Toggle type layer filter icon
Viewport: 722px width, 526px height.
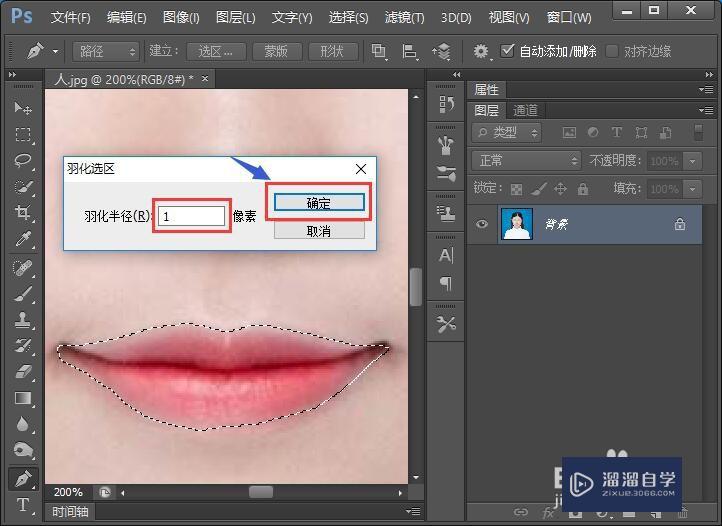point(617,133)
